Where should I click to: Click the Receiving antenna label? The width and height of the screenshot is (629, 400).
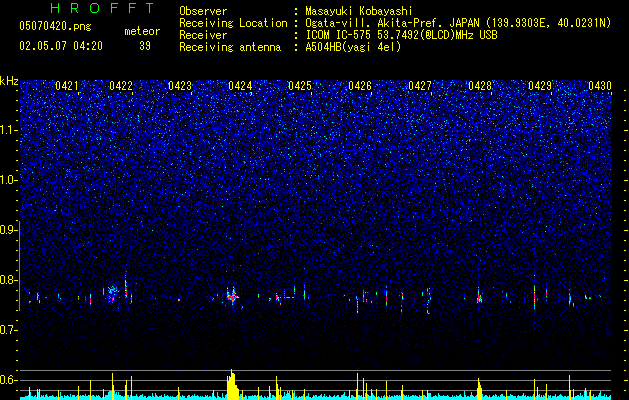pyautogui.click(x=230, y=47)
